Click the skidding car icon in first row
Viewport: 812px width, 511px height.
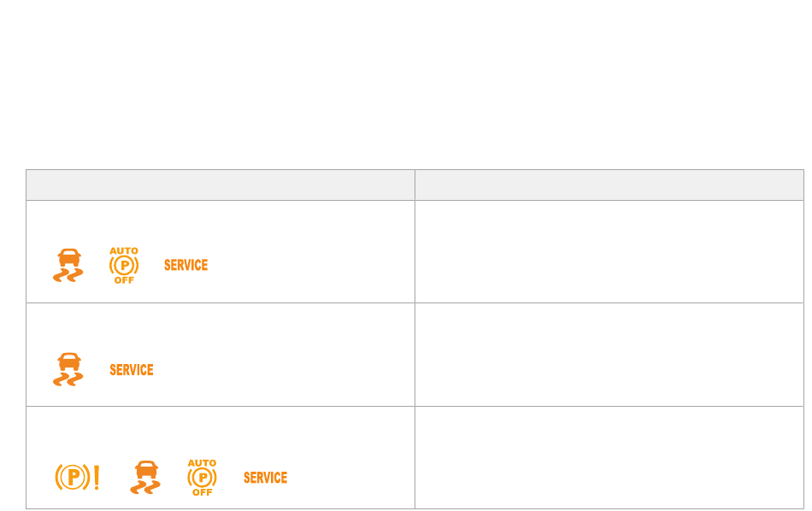point(68,265)
